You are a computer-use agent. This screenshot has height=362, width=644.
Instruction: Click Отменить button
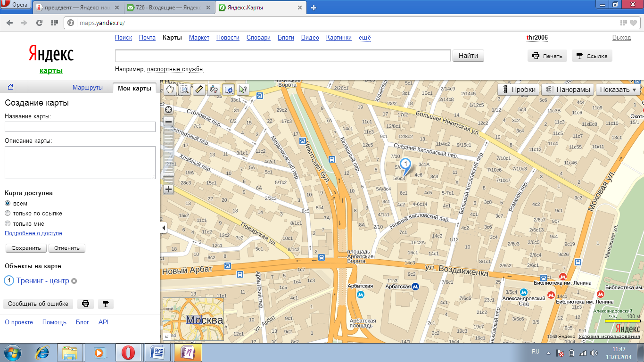tap(67, 248)
